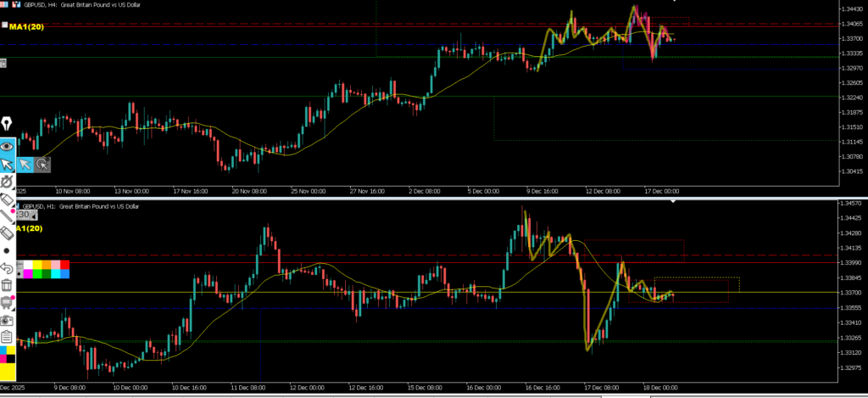The image size is (868, 398).
Task: Expand the speaker arrow next to the 30 label
Action: [x=36, y=215]
